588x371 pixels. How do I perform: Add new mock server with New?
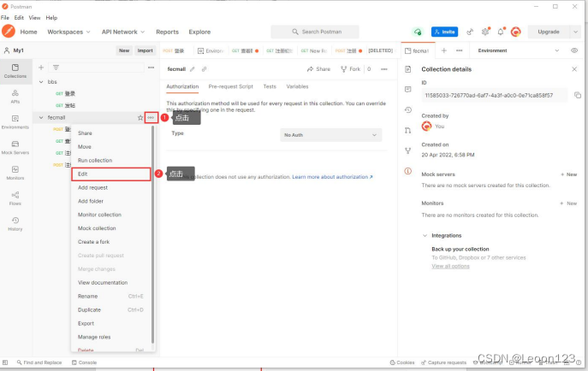tap(568, 174)
